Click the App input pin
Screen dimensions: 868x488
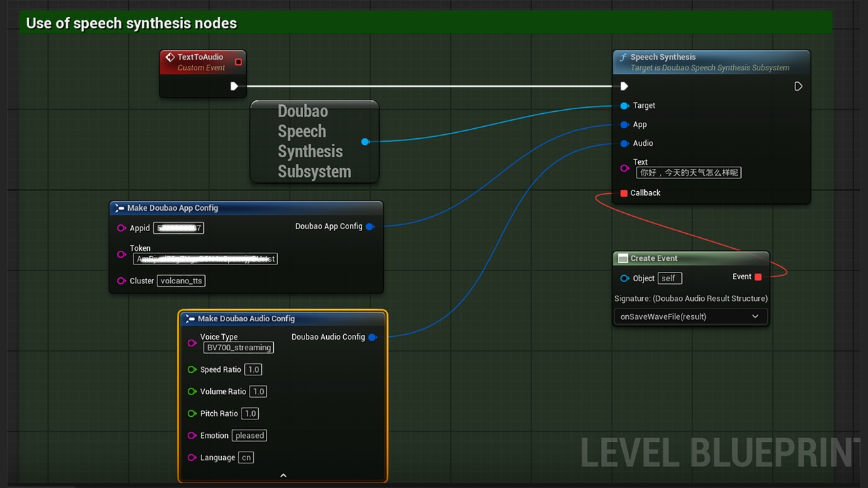624,125
